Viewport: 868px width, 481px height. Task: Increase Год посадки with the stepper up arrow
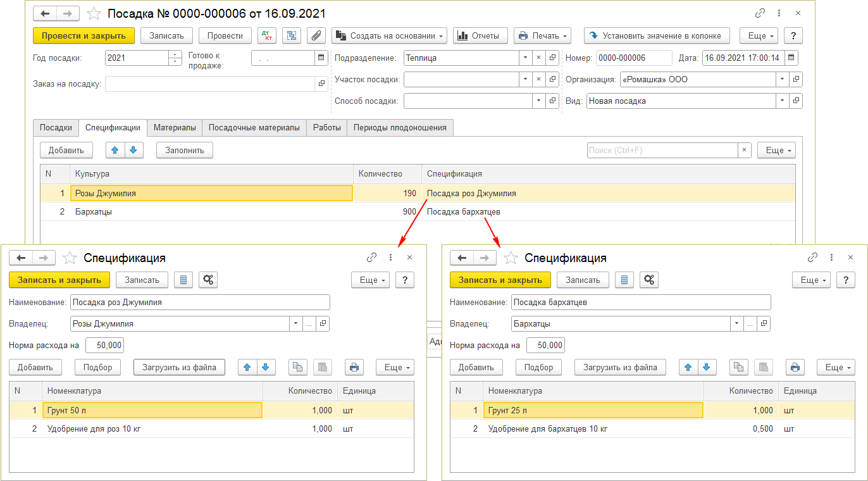pyautogui.click(x=175, y=54)
